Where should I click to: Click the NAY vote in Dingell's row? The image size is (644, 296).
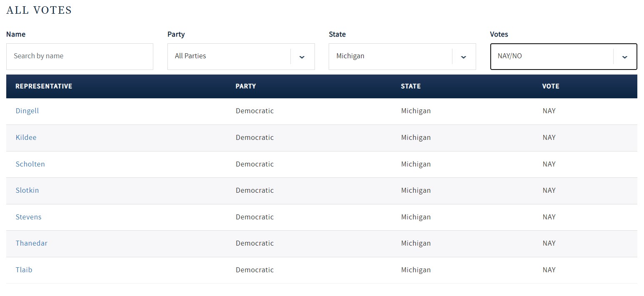(x=549, y=111)
